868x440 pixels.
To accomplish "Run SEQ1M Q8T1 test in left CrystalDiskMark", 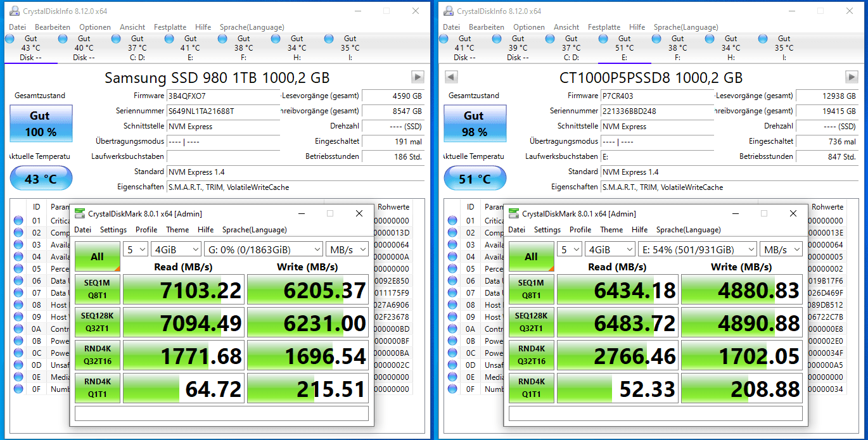I will click(98, 289).
